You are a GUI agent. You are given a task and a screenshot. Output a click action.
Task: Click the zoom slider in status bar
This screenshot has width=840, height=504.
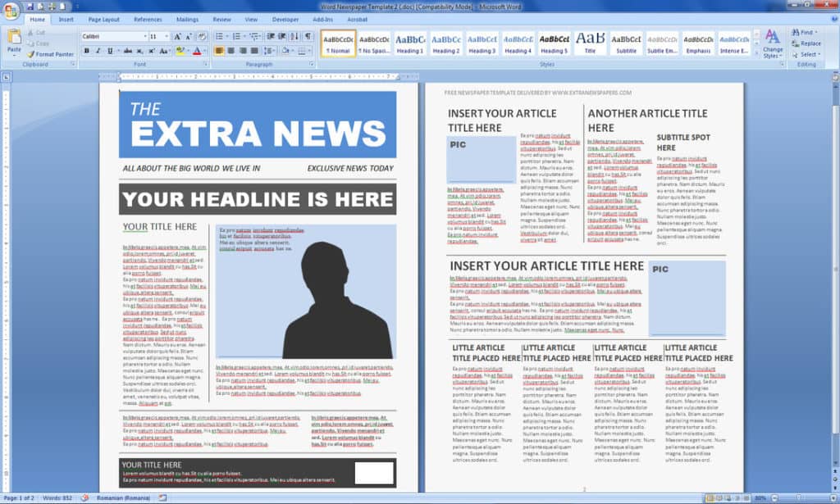pyautogui.click(x=801, y=498)
